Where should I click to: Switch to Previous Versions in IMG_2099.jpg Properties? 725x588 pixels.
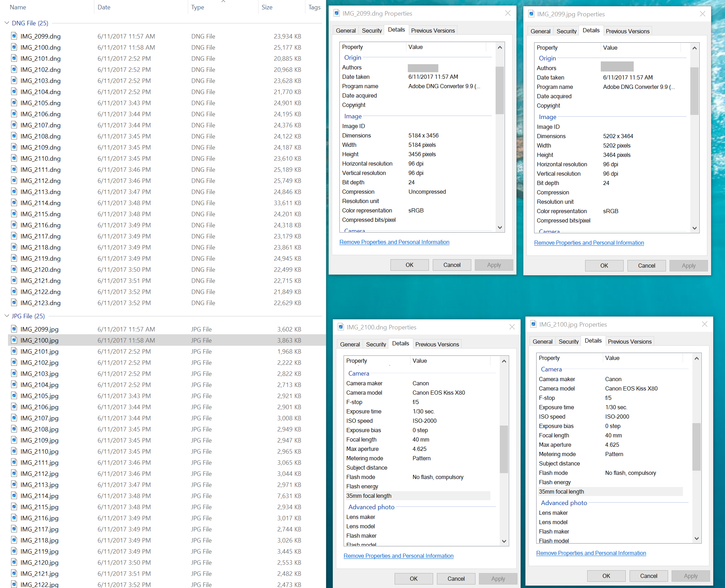click(x=627, y=31)
